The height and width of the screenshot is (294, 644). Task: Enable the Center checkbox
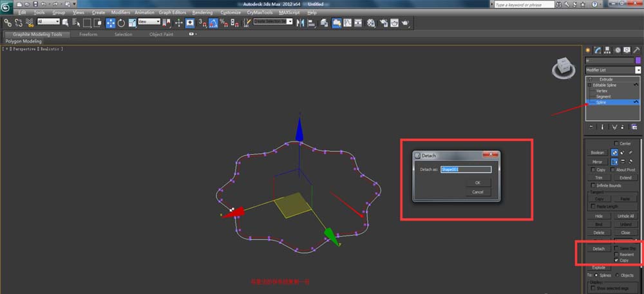616,143
